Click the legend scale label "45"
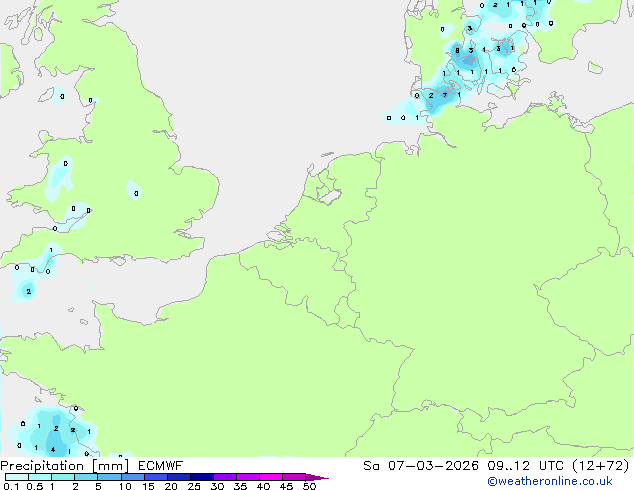This screenshot has width=634, height=490. click(x=286, y=486)
